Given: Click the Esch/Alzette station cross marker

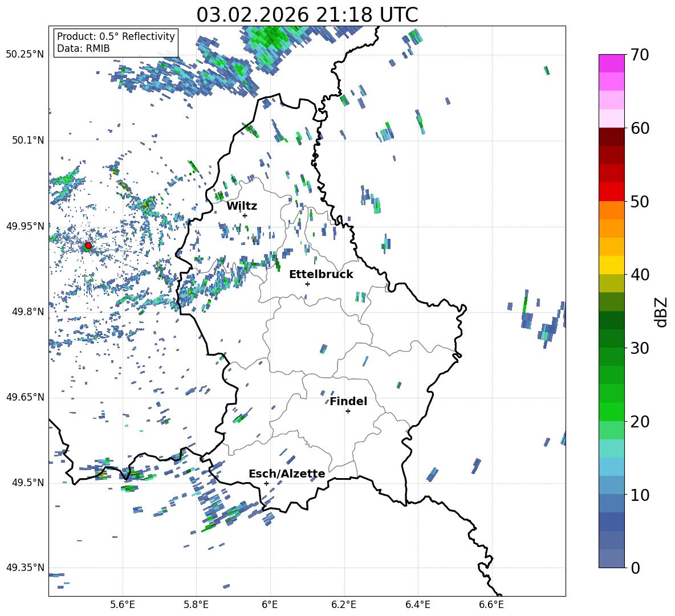Looking at the screenshot, I should pyautogui.click(x=266, y=483).
